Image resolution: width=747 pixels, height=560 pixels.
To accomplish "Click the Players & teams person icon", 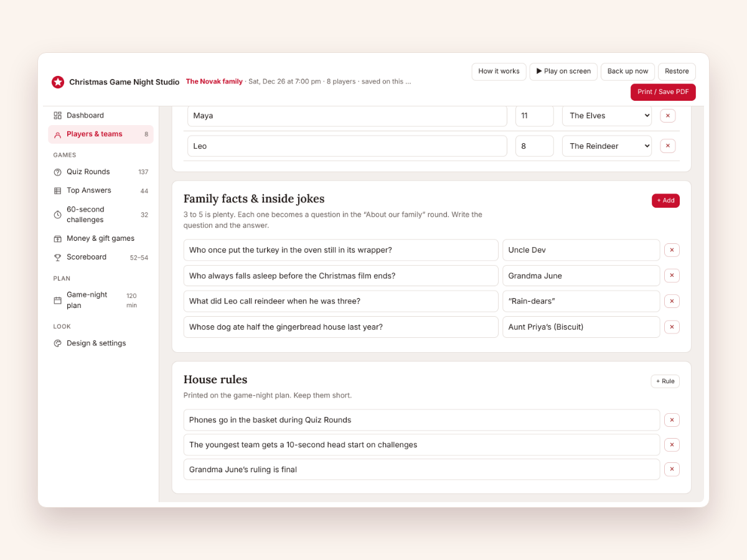I will tap(58, 134).
